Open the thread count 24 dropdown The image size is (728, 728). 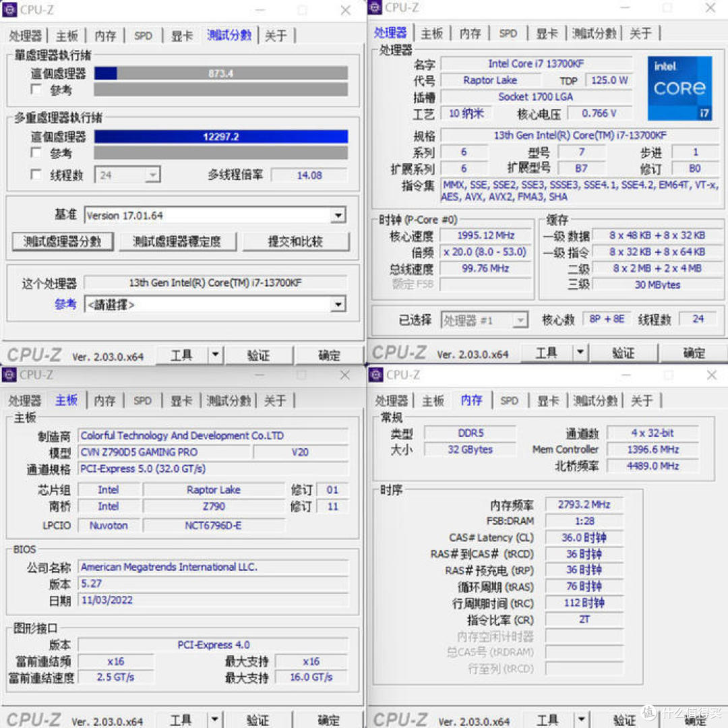tap(152, 175)
